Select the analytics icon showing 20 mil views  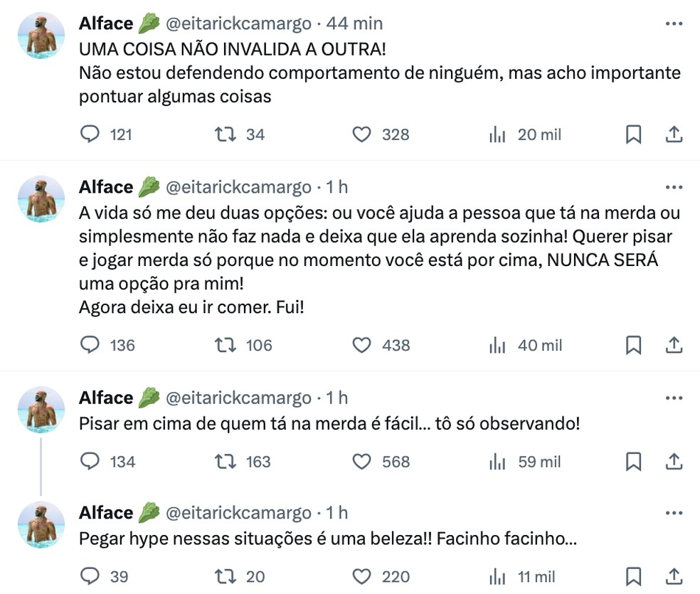pos(497,134)
